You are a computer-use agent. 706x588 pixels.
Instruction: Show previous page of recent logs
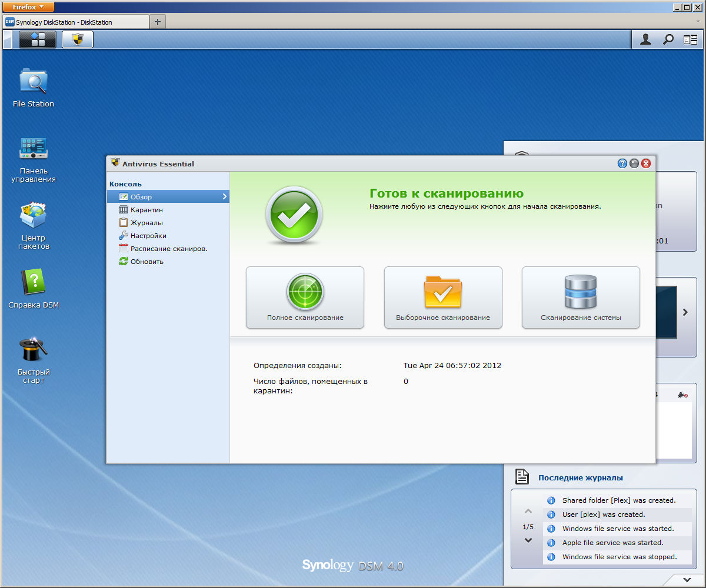tap(528, 512)
